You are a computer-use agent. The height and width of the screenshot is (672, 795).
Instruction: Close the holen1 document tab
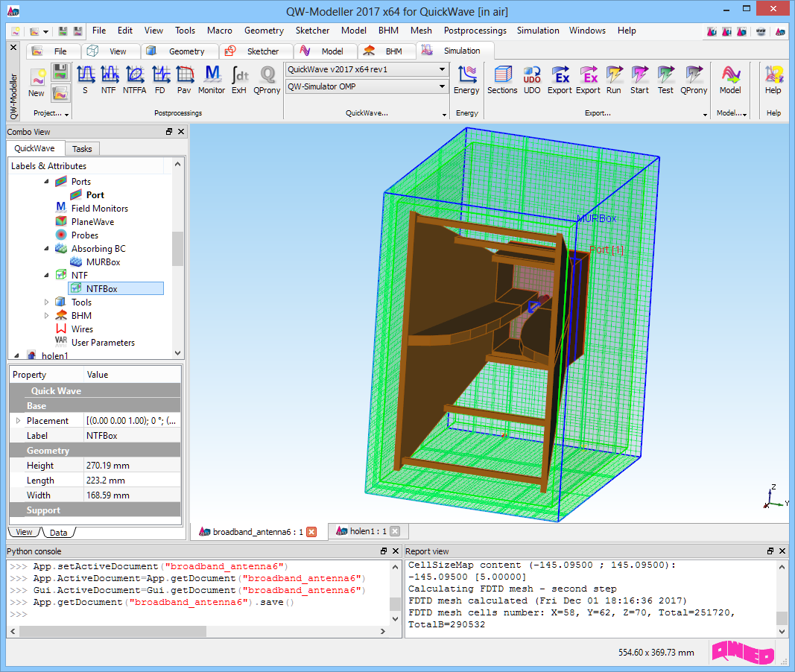tap(395, 531)
